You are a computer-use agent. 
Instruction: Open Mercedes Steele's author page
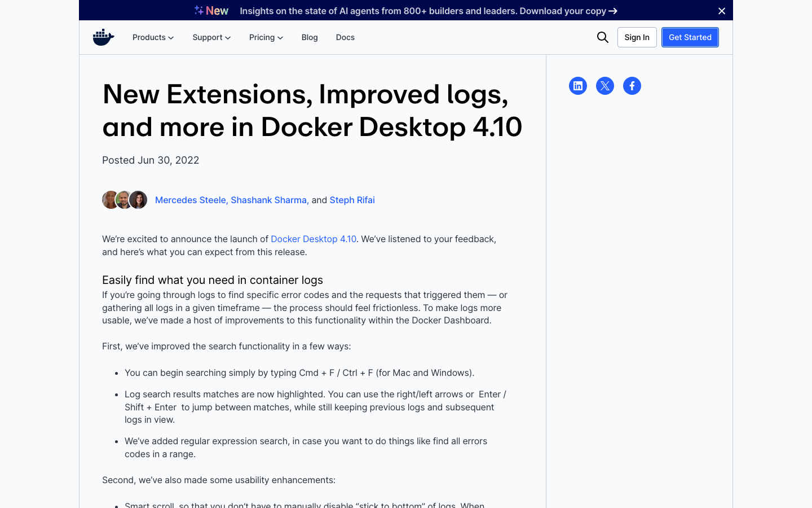(191, 200)
